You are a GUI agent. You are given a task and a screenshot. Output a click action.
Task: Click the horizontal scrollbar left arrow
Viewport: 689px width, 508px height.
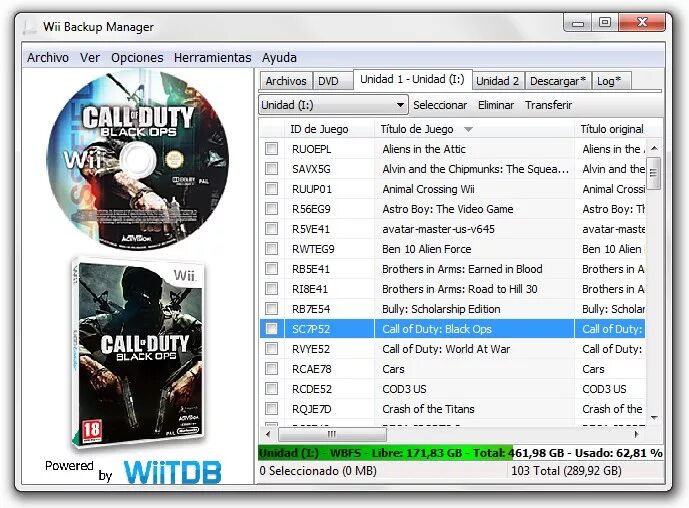coord(268,434)
